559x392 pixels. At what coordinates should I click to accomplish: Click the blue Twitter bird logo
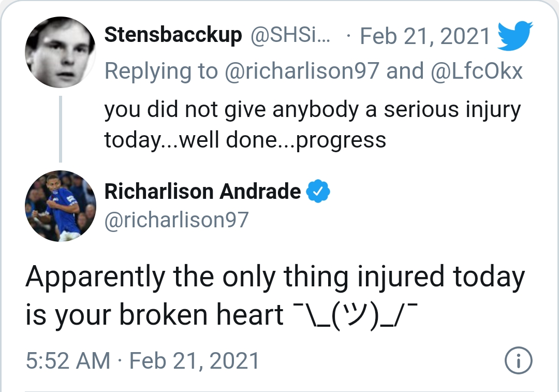[x=515, y=36]
